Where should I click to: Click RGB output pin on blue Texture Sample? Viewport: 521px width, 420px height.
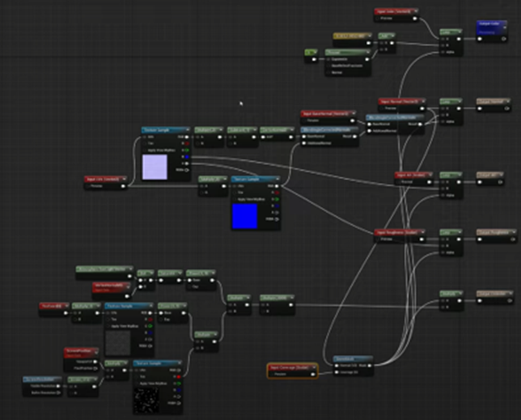point(277,186)
